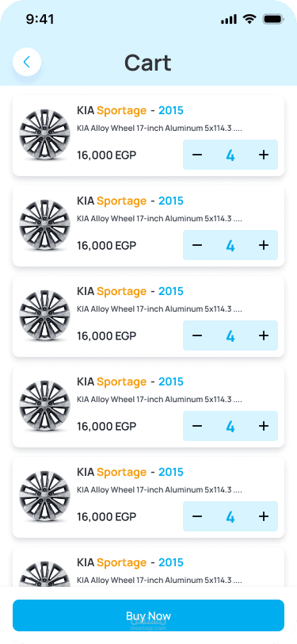The height and width of the screenshot is (644, 297).
Task: Increase quantity of first cart item
Action: pyautogui.click(x=264, y=155)
